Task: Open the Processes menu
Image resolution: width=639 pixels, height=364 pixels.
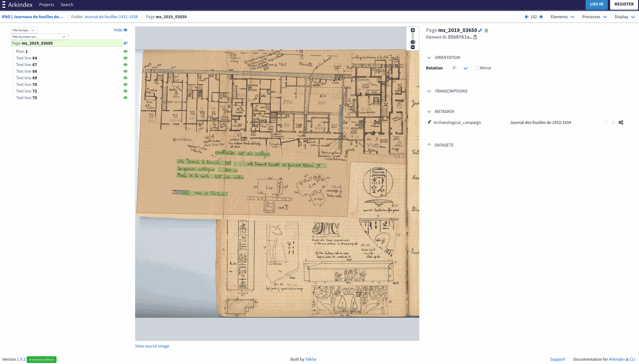Action: 594,17
